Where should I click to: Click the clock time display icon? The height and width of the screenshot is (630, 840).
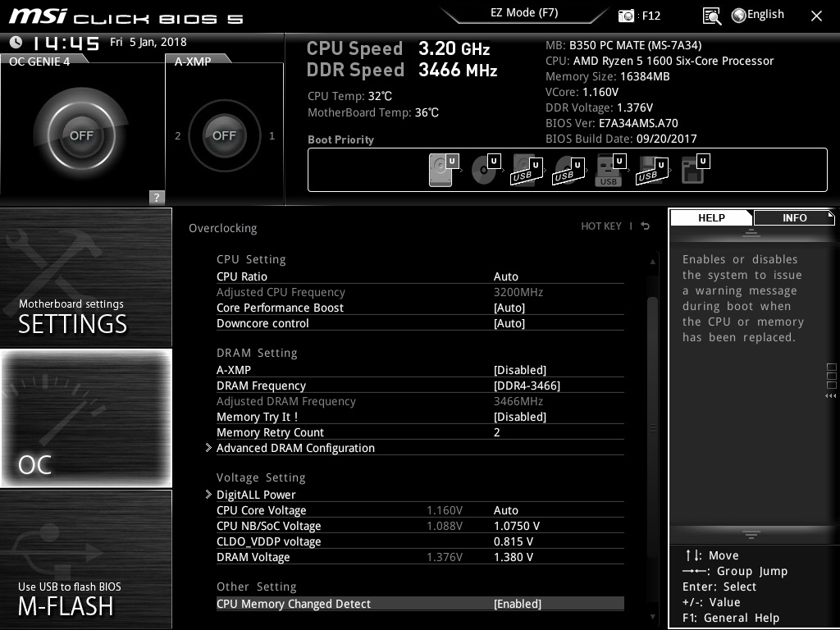[x=16, y=43]
